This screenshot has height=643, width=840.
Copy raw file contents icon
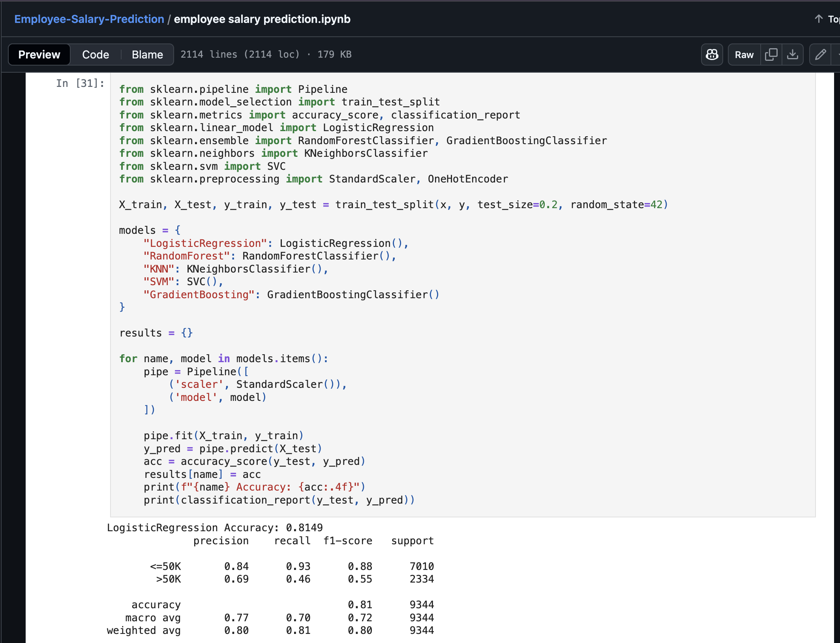(771, 55)
